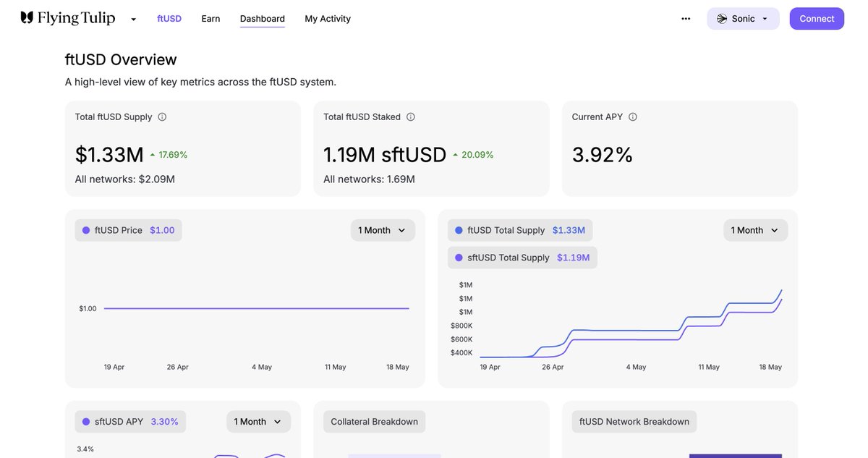The width and height of the screenshot is (868, 458).
Task: Open the Total Supply chart 1 Month dropdown
Action: [x=755, y=230]
